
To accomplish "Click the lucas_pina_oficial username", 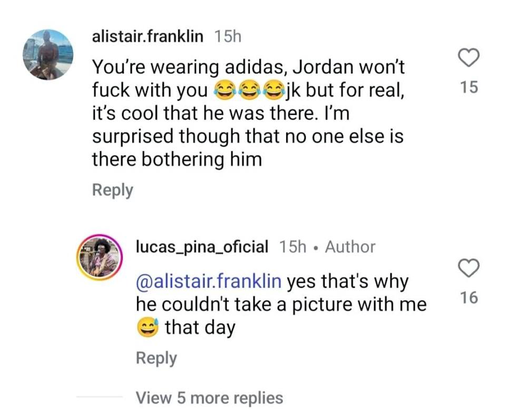I will pyautogui.click(x=202, y=246).
